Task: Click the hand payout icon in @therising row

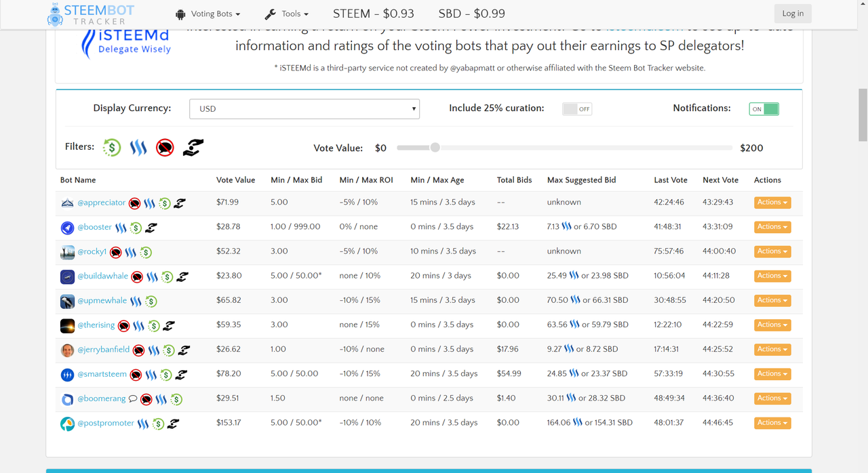Action: 169,325
